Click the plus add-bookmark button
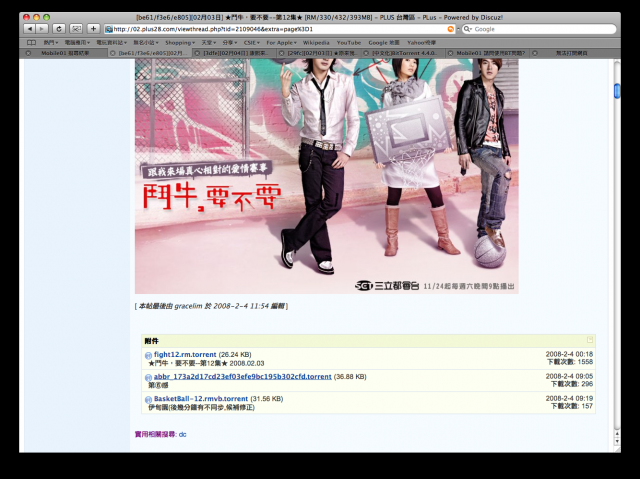Screen dimensions: 640x479 click(93, 29)
